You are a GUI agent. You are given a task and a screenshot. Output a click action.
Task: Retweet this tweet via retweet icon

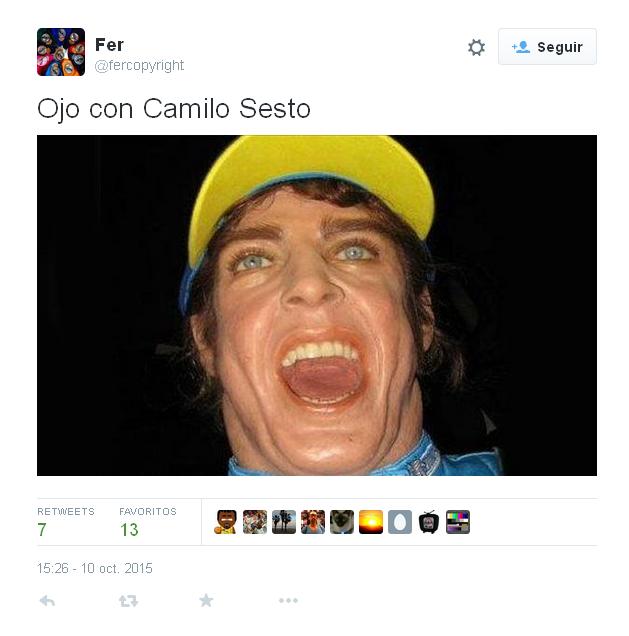coord(128,601)
